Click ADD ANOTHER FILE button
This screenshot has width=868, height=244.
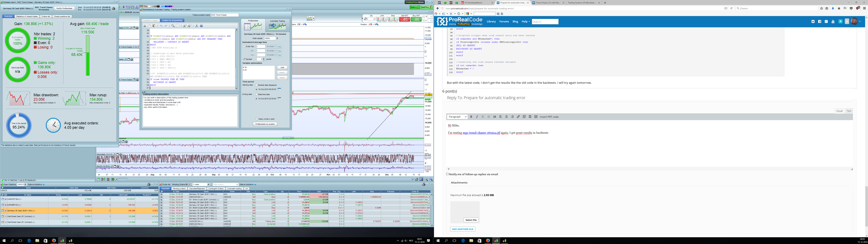[462, 229]
